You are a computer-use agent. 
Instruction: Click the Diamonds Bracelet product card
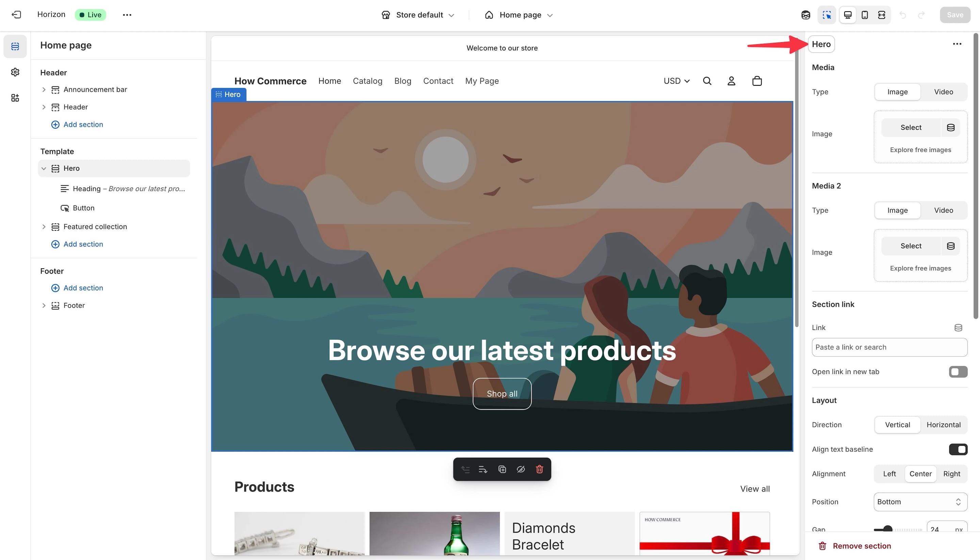[x=569, y=533]
